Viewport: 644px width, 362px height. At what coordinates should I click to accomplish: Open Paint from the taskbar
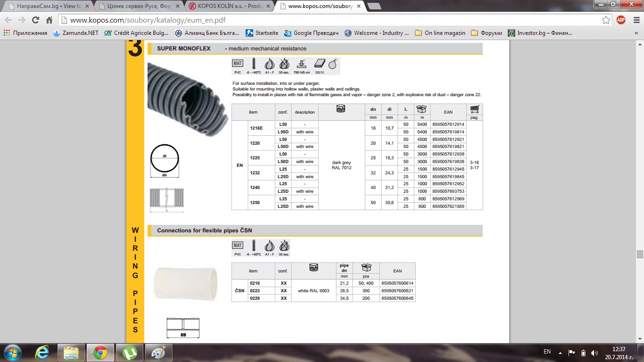(158, 352)
